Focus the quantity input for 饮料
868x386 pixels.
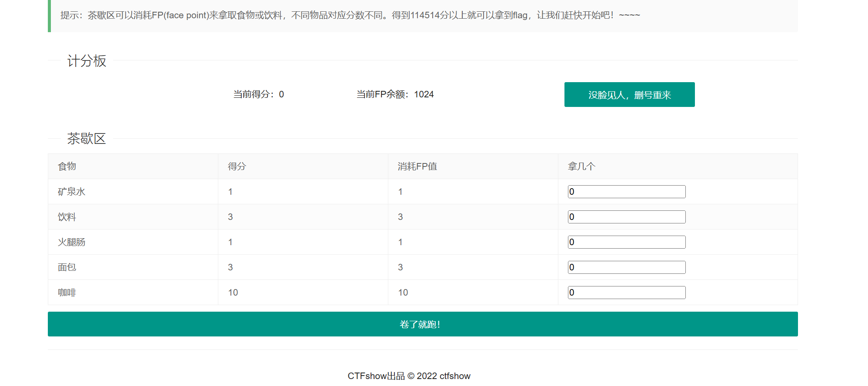click(627, 217)
